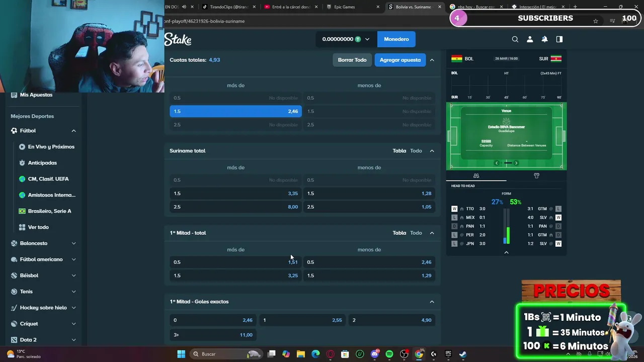Open Microsoft Edge from taskbar
Image resolution: width=644 pixels, height=362 pixels.
[x=315, y=354]
